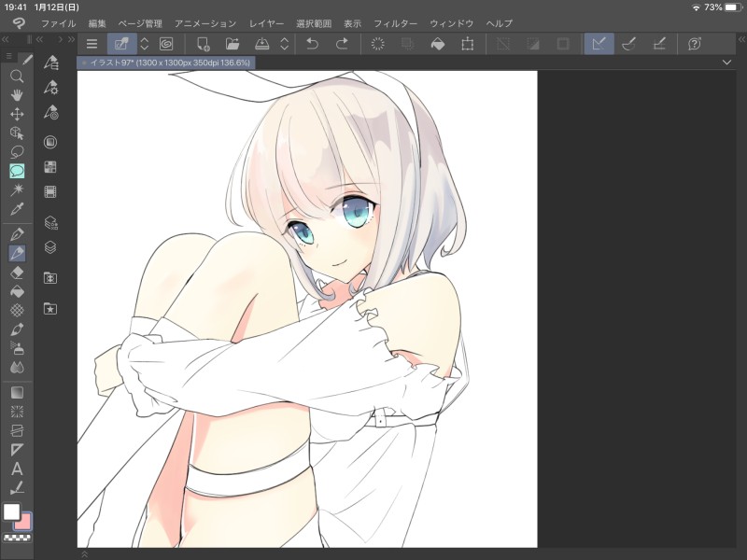This screenshot has height=560, width=747.
Task: Open the tool palette menu icon
Action: tap(9, 57)
